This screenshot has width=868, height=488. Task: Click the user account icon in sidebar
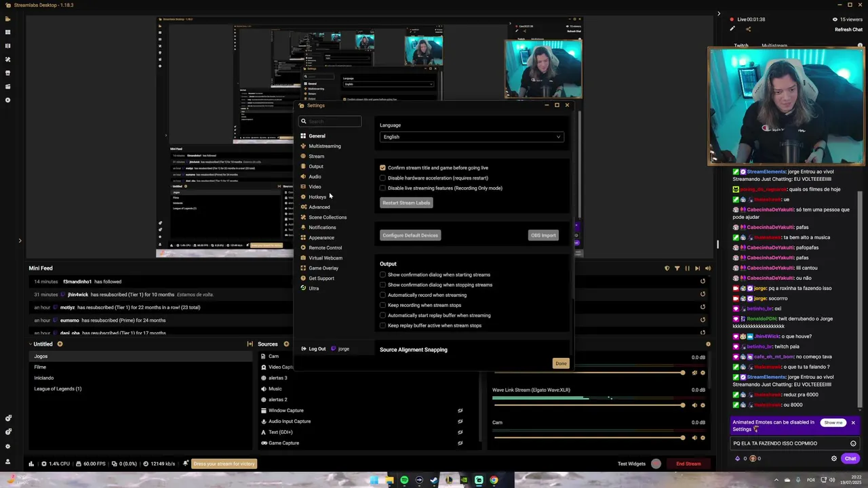(x=8, y=460)
